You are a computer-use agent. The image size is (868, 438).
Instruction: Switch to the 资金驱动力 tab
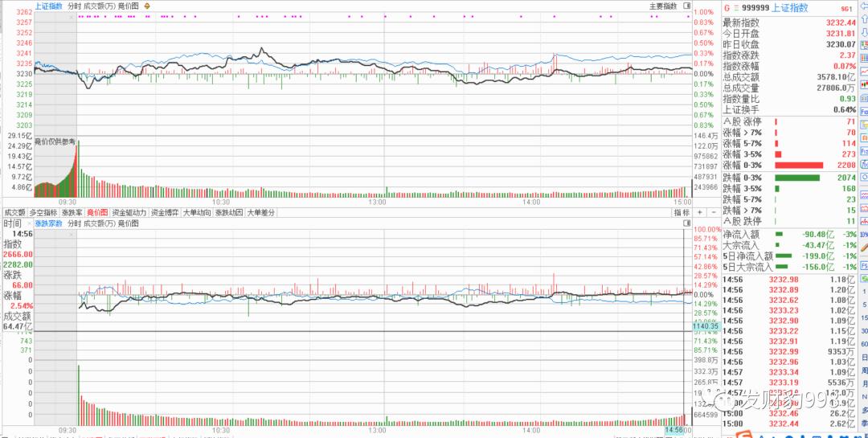pyautogui.click(x=130, y=212)
